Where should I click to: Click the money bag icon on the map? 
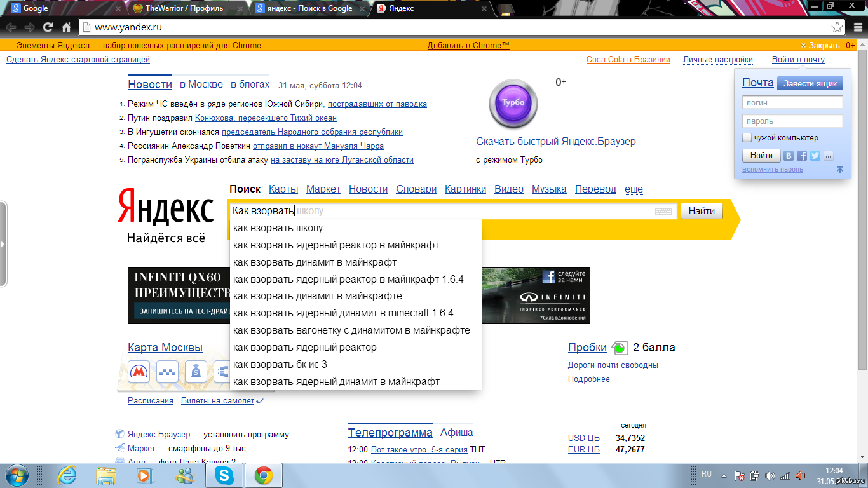196,371
